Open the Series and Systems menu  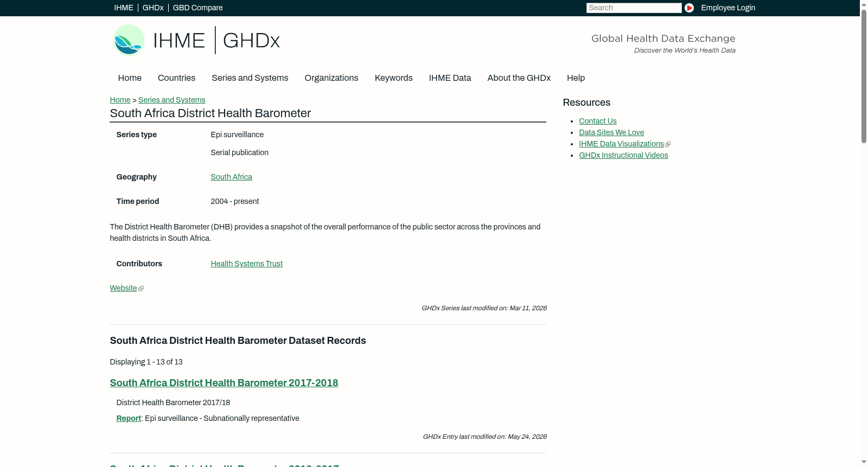pos(250,78)
